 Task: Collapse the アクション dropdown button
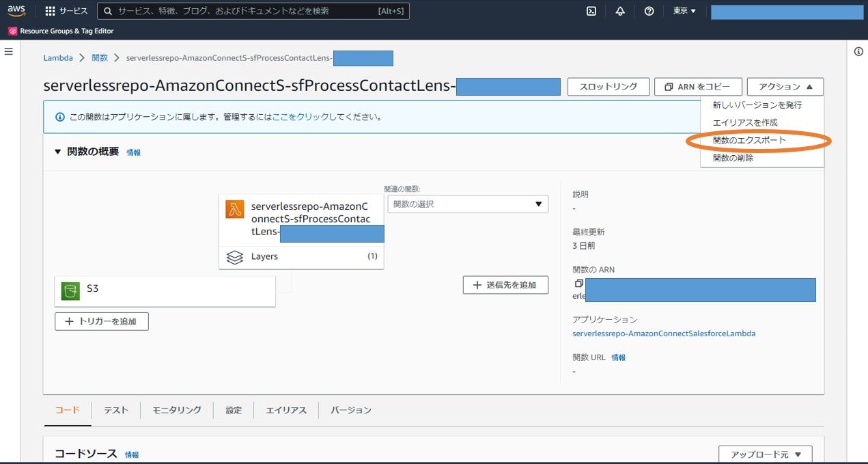pyautogui.click(x=785, y=87)
